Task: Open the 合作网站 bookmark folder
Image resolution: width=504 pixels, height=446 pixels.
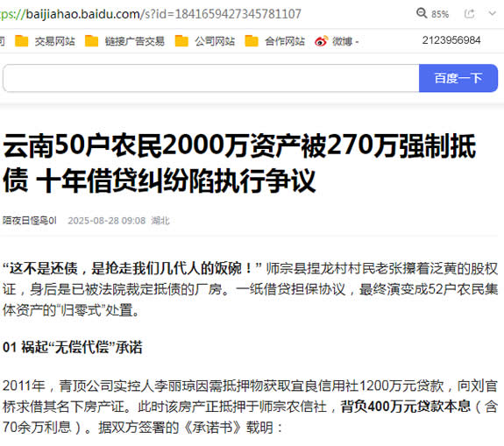Action: click(x=275, y=41)
